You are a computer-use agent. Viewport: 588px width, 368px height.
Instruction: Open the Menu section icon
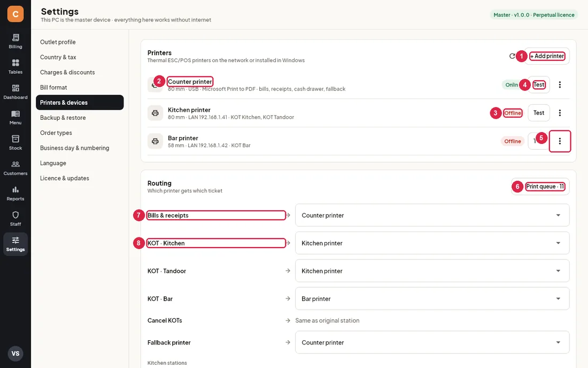[x=16, y=118]
